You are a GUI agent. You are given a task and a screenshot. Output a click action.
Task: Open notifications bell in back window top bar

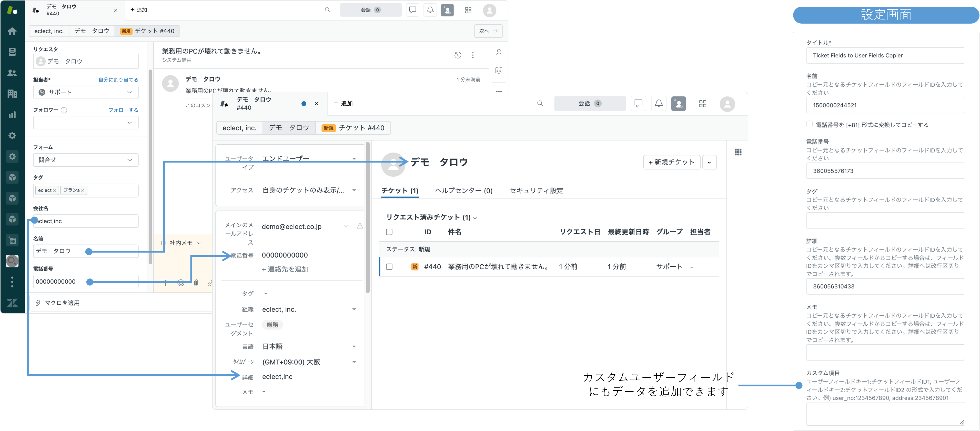point(430,10)
